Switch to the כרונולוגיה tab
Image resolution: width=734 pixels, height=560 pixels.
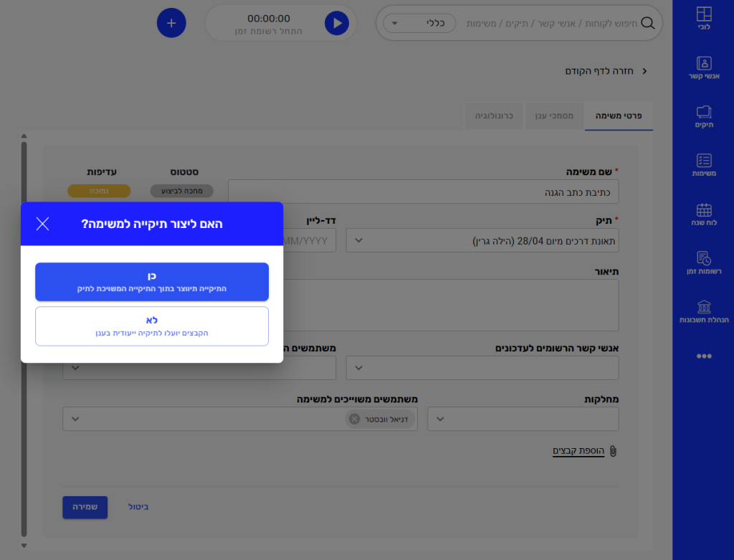(x=495, y=115)
